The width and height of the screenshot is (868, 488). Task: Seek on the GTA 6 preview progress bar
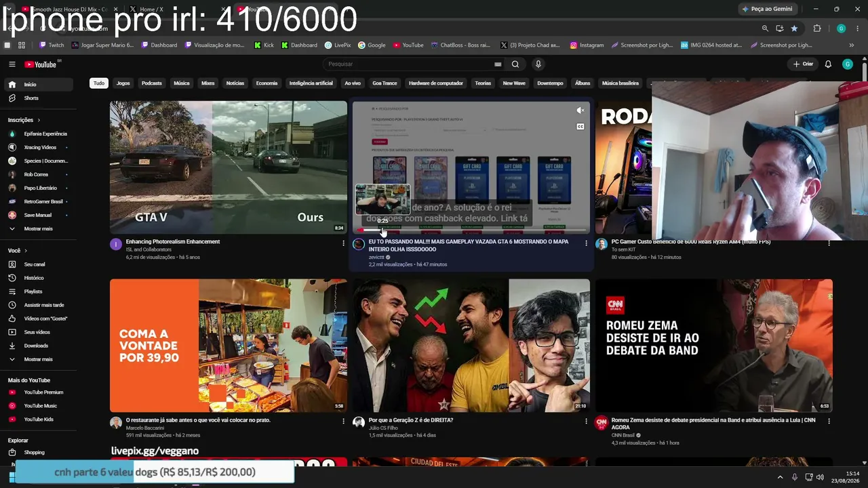(471, 231)
